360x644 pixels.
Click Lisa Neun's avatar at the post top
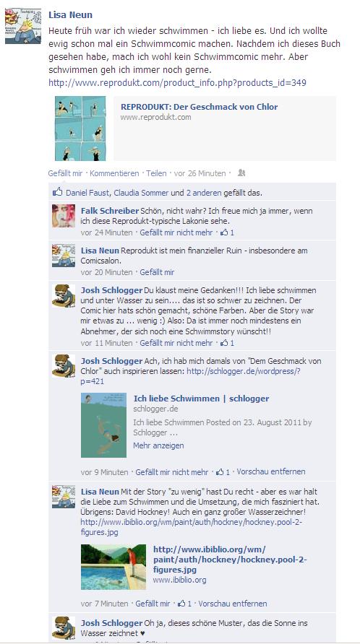coord(23,26)
